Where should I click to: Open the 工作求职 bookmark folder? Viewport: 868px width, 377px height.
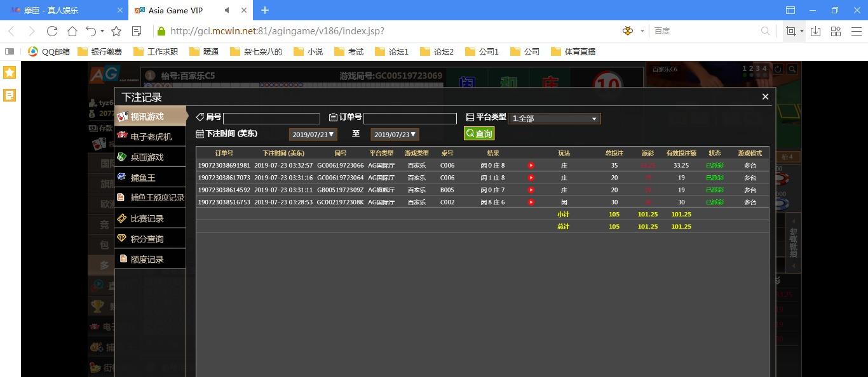point(156,51)
